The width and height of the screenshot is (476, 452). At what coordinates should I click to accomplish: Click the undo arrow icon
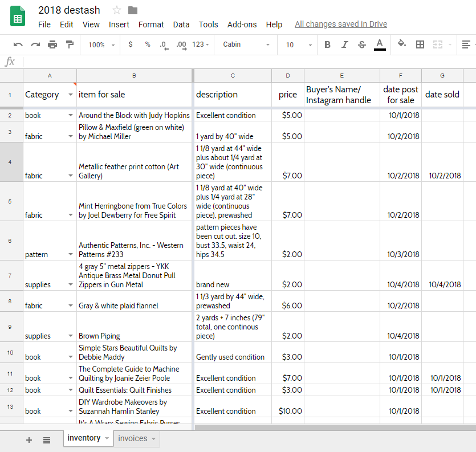[x=18, y=44]
